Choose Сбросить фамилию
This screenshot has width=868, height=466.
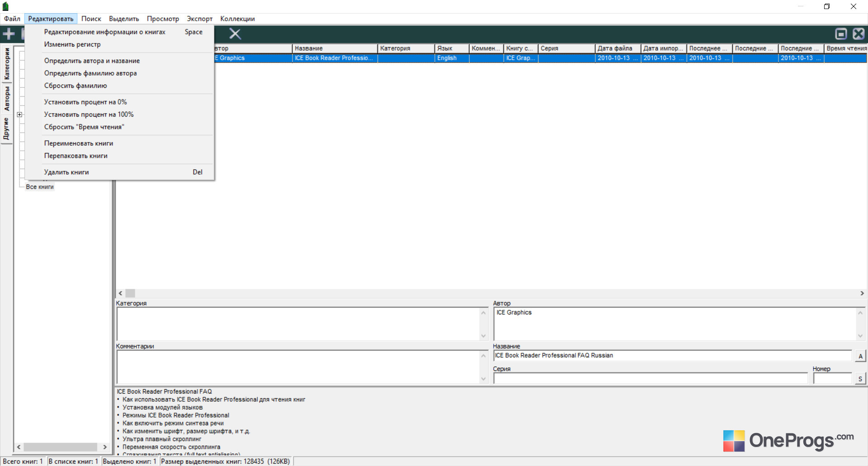[x=120, y=86]
